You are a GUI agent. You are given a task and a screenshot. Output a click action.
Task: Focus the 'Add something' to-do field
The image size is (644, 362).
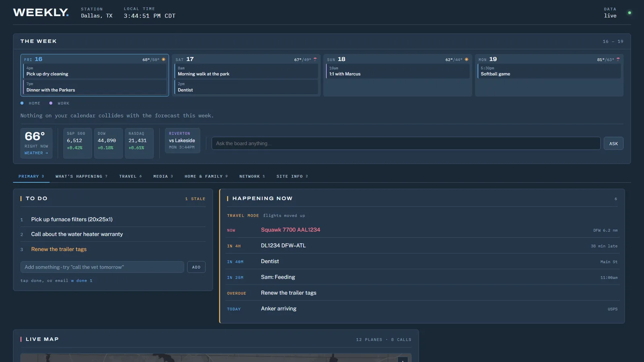point(102,267)
